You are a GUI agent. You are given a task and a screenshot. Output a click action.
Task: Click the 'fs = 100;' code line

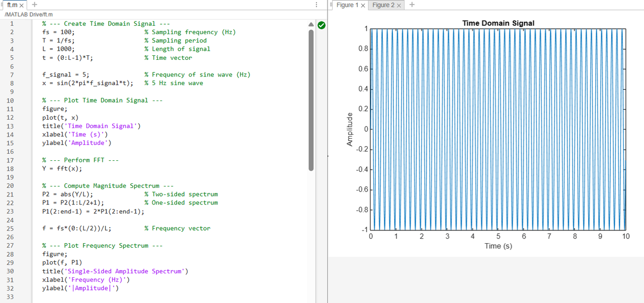coord(58,32)
